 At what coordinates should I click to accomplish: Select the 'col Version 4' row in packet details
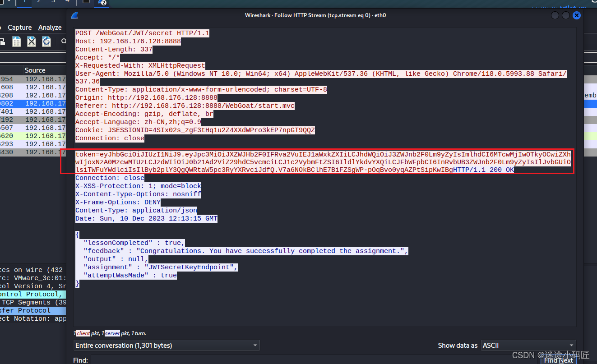33,286
